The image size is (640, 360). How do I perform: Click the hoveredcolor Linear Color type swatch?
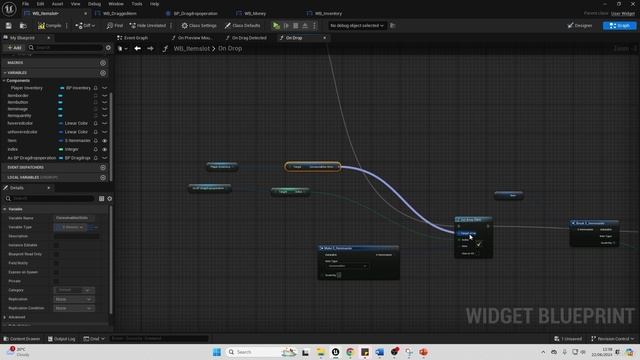[x=61, y=123]
